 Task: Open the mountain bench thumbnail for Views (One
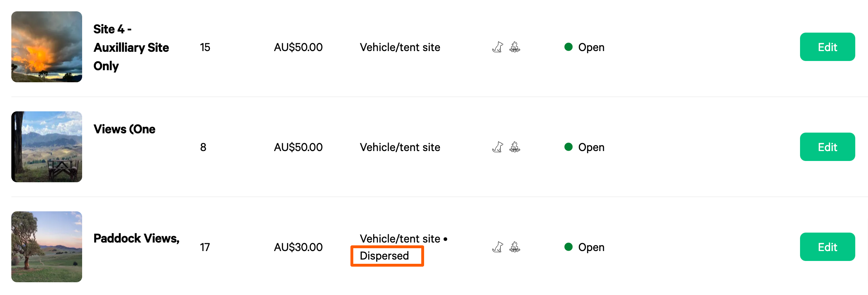tap(47, 147)
